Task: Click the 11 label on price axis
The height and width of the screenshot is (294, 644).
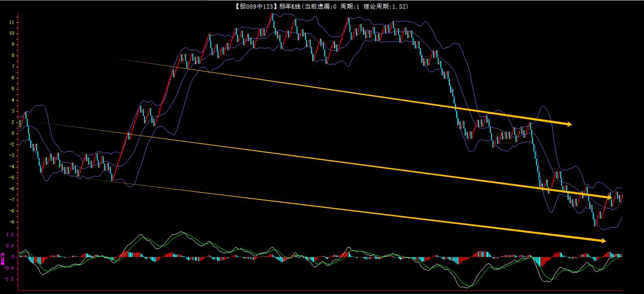Action: point(12,23)
